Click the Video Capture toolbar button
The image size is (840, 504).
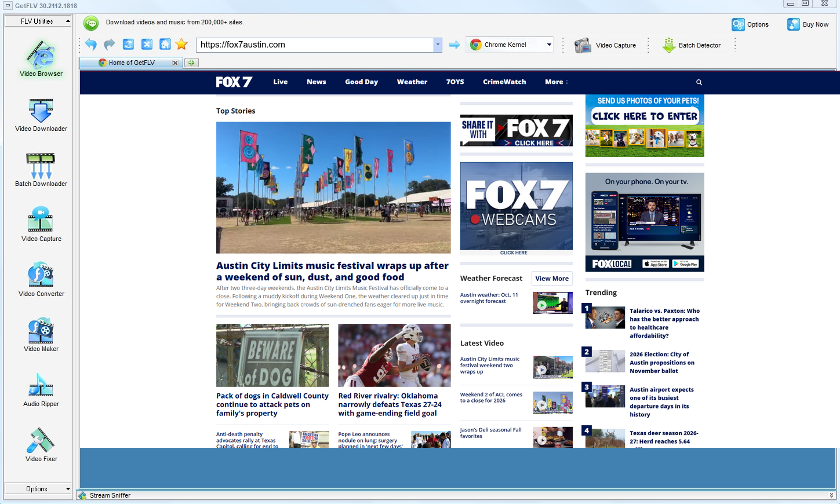(x=605, y=45)
